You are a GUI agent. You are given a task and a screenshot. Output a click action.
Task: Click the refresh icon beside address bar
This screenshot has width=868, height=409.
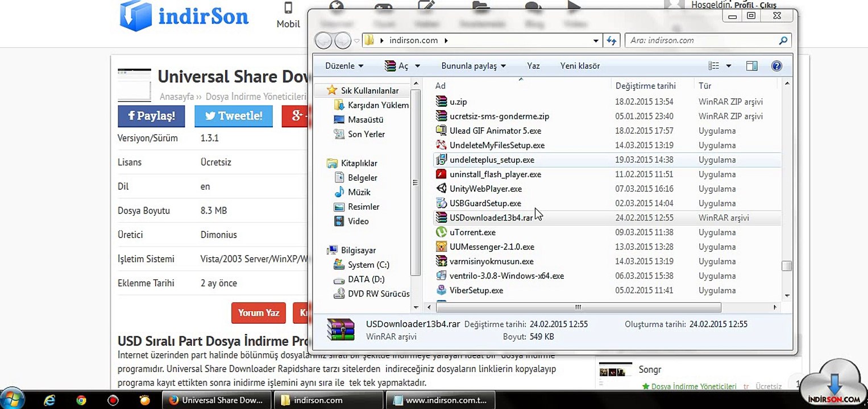tap(612, 40)
